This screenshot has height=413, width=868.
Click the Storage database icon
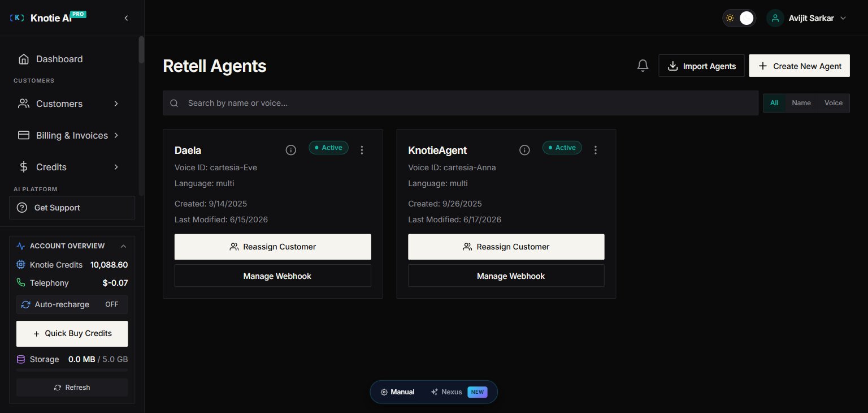click(x=21, y=359)
